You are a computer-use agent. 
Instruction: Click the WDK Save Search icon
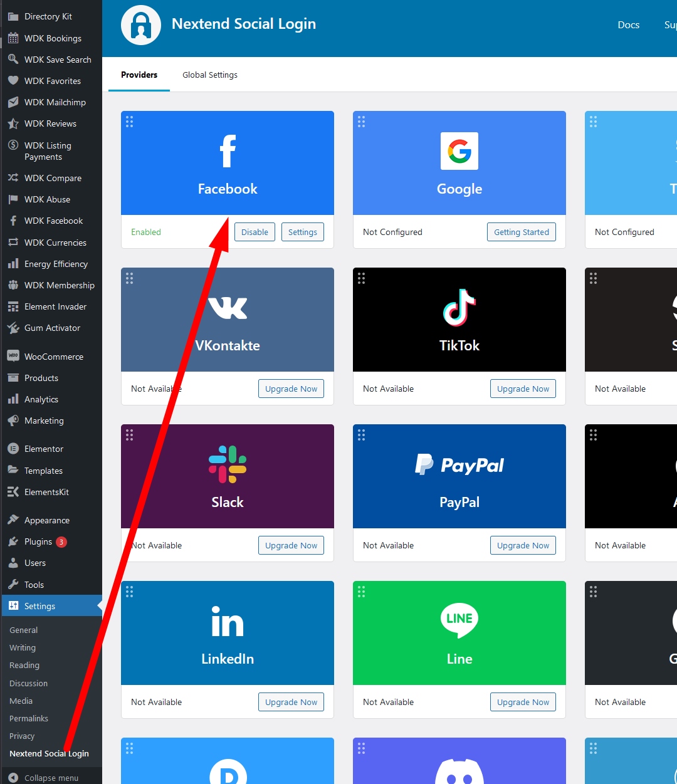tap(13, 60)
